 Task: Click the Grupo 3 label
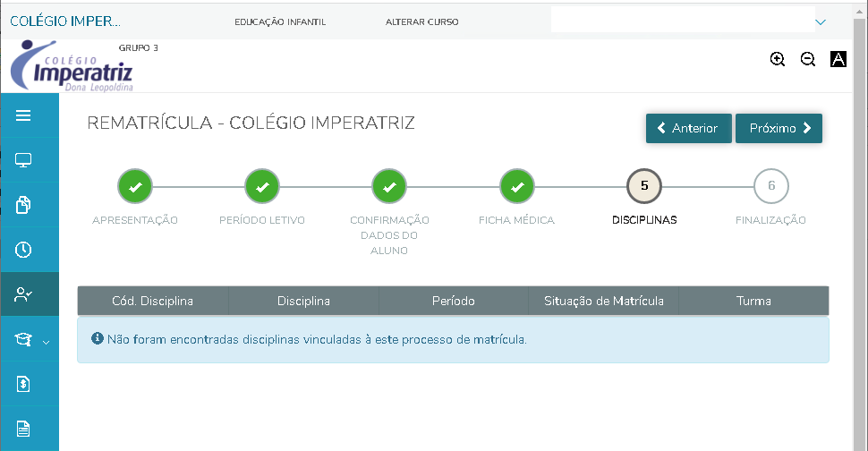[x=139, y=48]
